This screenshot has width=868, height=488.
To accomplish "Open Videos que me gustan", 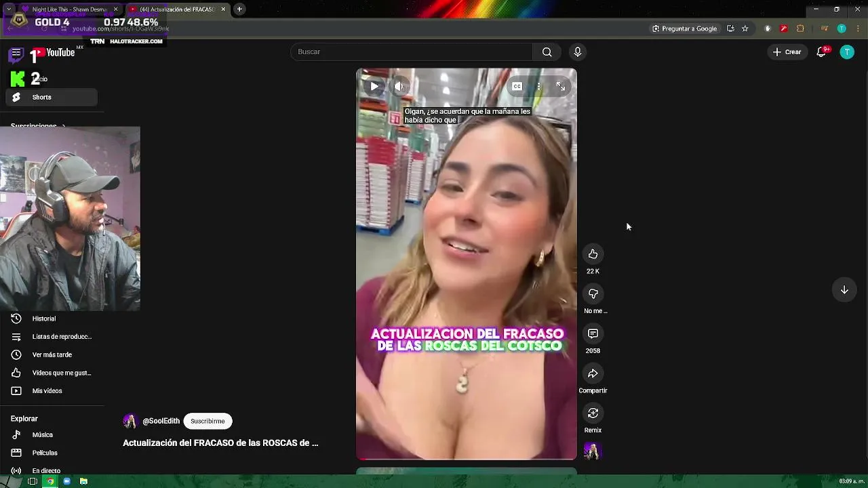I will click(x=52, y=373).
